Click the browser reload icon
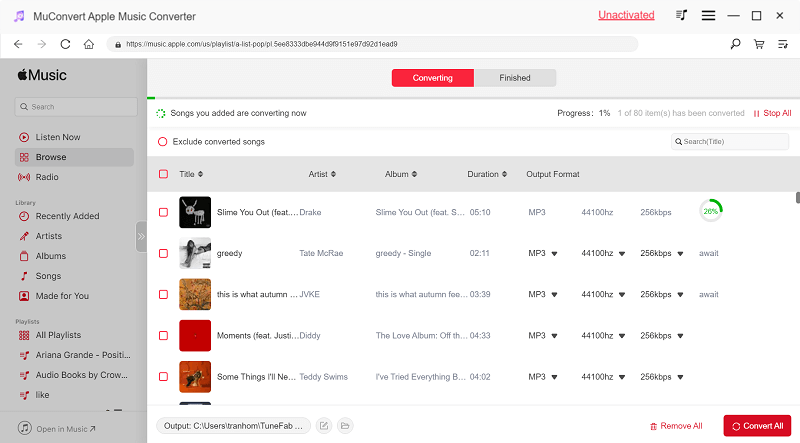The height and width of the screenshot is (443, 800). pyautogui.click(x=66, y=44)
